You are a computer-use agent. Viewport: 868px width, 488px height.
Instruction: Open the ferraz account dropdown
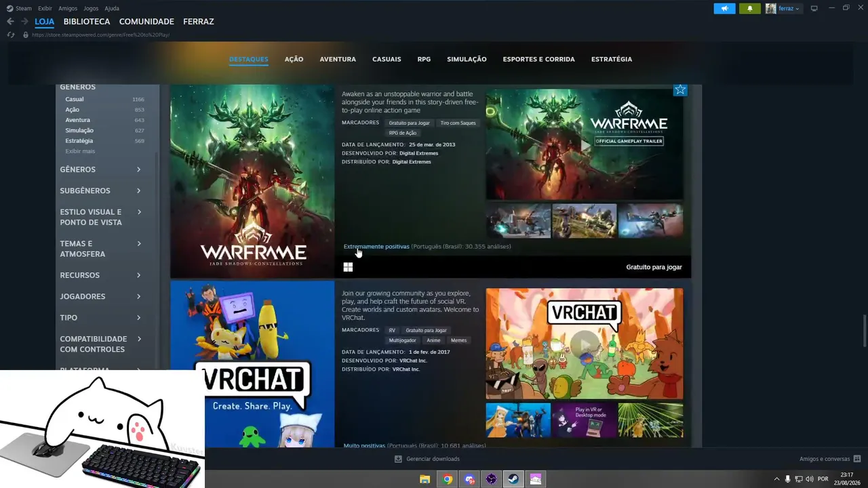[789, 9]
